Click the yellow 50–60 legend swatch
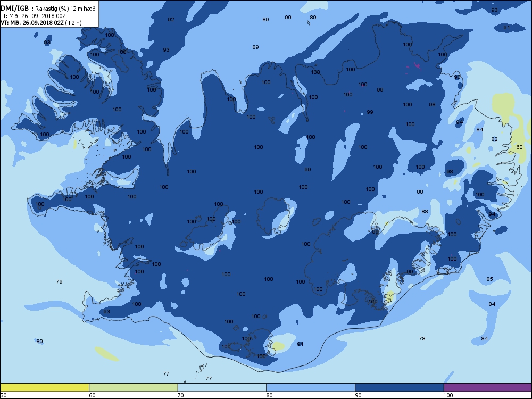532x399 pixels. pos(45,387)
